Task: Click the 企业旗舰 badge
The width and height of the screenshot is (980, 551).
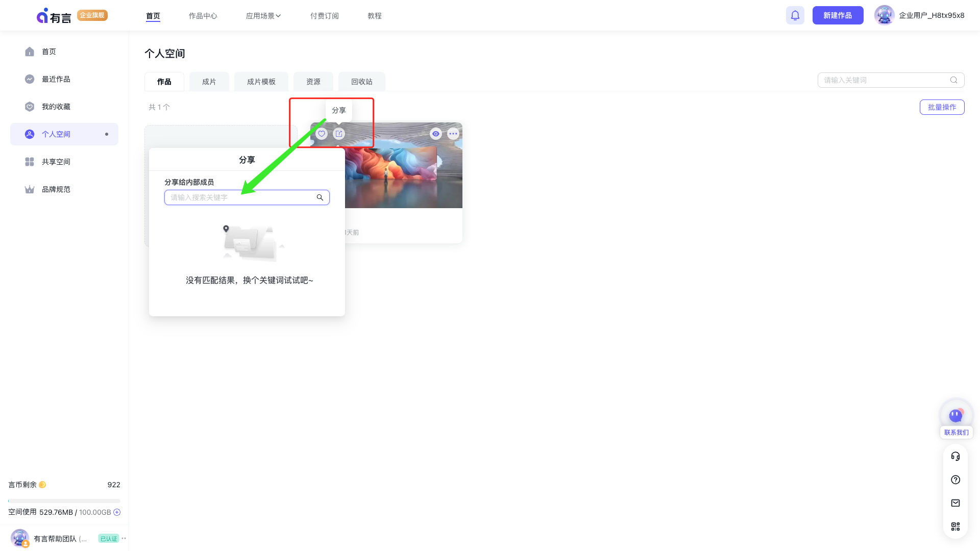Action: click(92, 15)
